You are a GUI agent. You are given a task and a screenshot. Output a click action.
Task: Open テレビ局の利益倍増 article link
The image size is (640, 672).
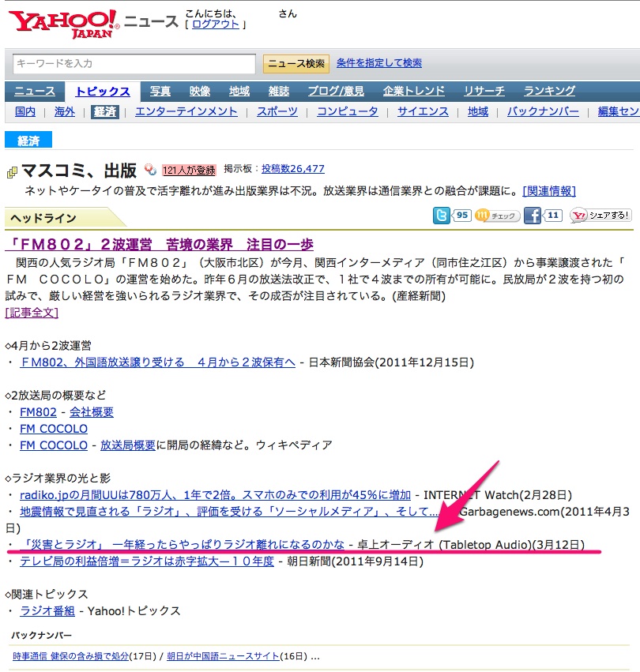[147, 561]
